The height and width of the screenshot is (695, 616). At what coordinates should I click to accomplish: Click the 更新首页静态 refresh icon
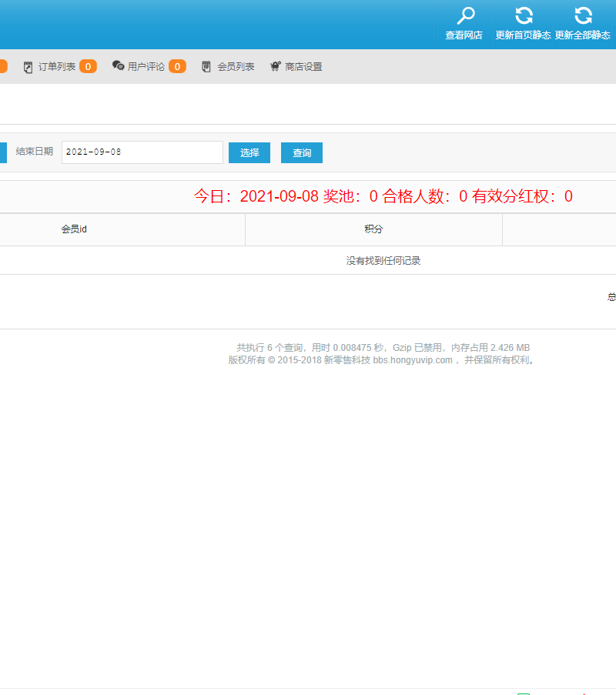pos(524,16)
